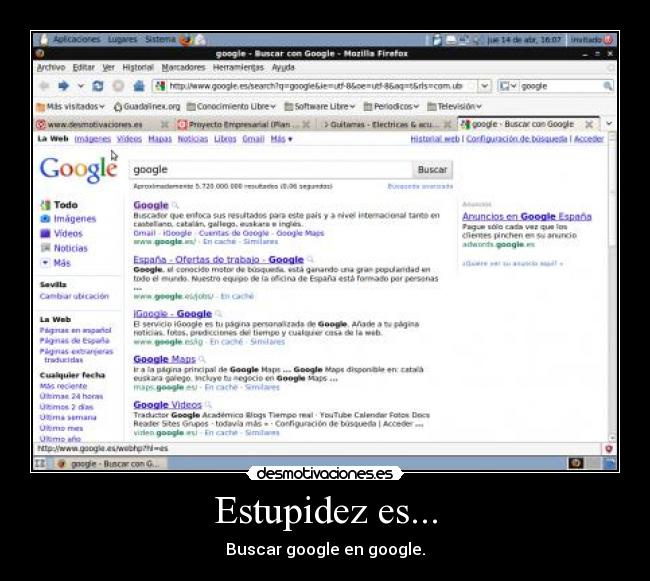Filter results by Últimas 24 horas
This screenshot has height=581, width=650.
pos(71,396)
